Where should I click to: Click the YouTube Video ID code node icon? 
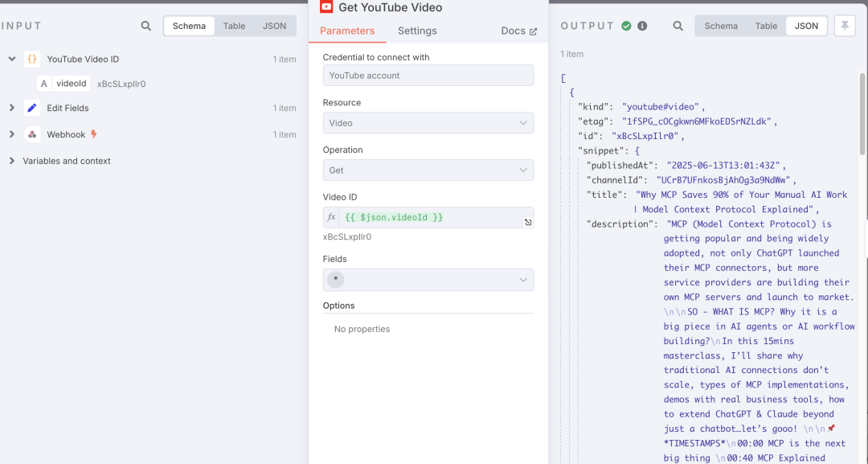tap(32, 60)
